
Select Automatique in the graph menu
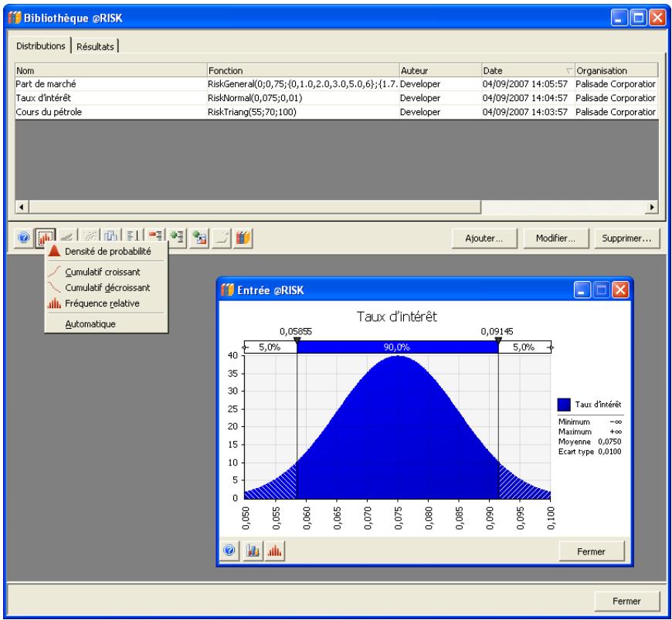pos(90,324)
